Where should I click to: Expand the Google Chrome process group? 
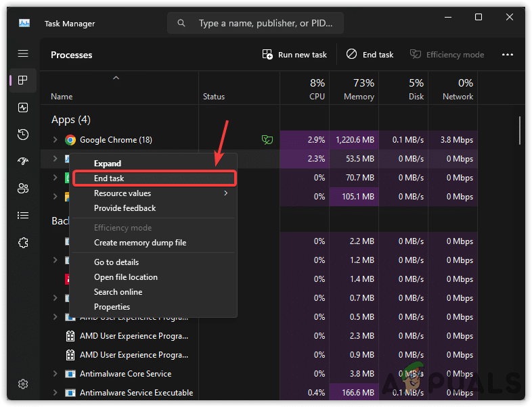click(56, 140)
